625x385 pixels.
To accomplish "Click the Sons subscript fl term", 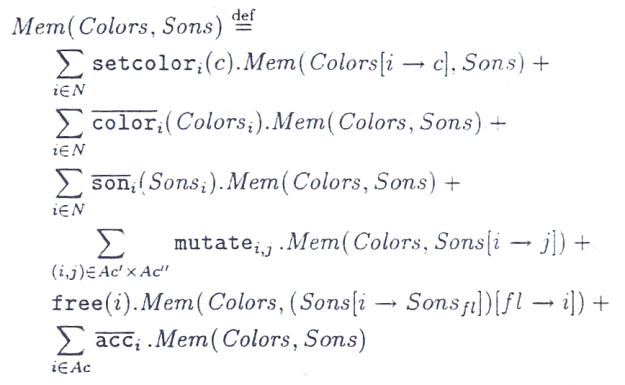I will [x=442, y=303].
